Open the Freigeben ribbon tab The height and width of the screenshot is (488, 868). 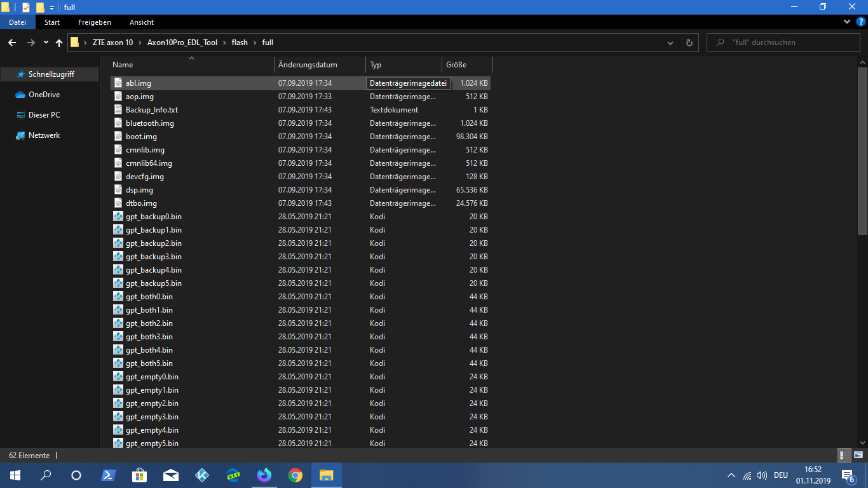point(95,22)
